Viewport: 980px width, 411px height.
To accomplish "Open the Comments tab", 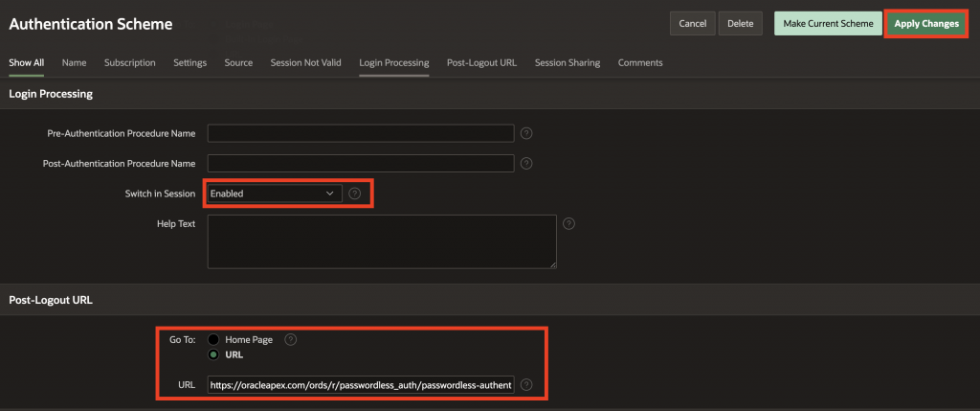I will tap(640, 62).
